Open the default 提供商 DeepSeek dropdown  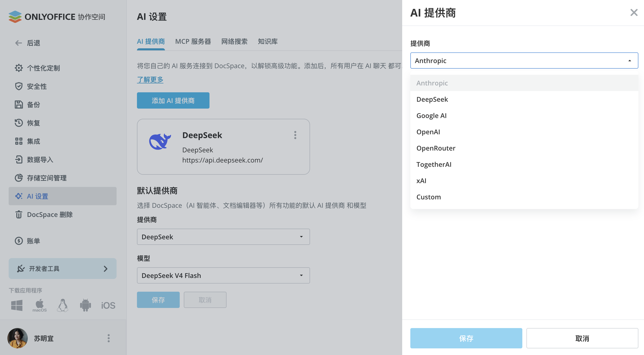point(223,237)
